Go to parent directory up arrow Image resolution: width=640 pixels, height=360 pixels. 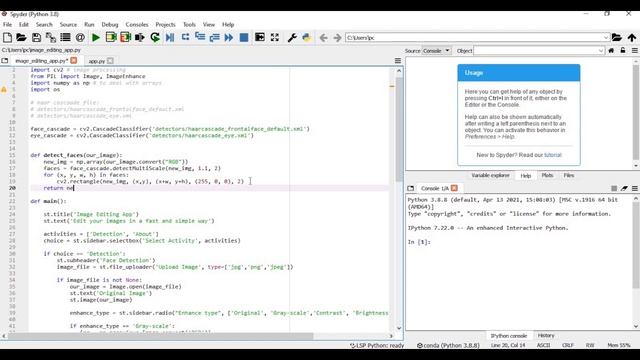tap(632, 38)
